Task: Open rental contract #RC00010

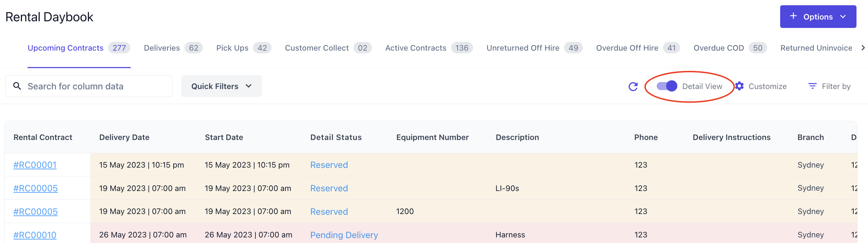Action: [35, 235]
